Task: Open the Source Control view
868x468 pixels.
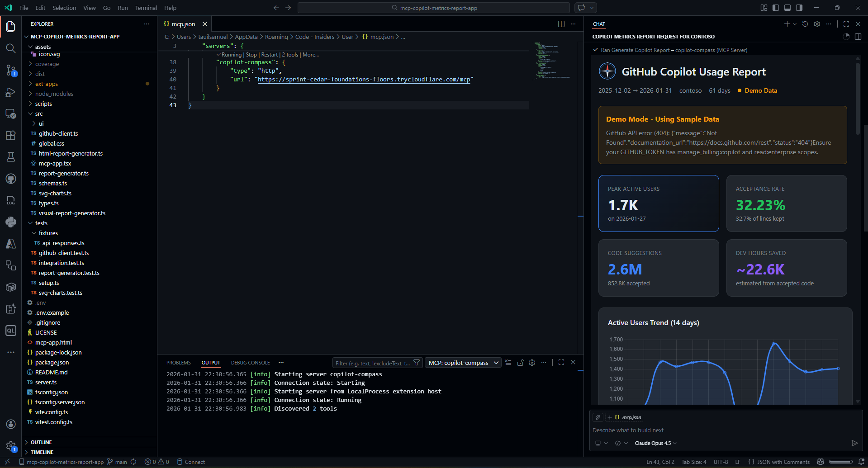Action: coord(11,70)
